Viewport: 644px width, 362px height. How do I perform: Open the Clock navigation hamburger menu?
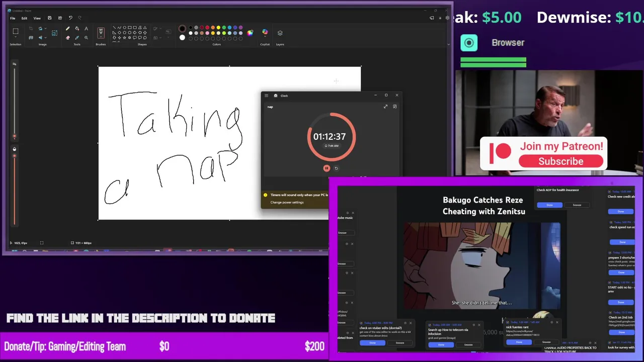pyautogui.click(x=266, y=96)
